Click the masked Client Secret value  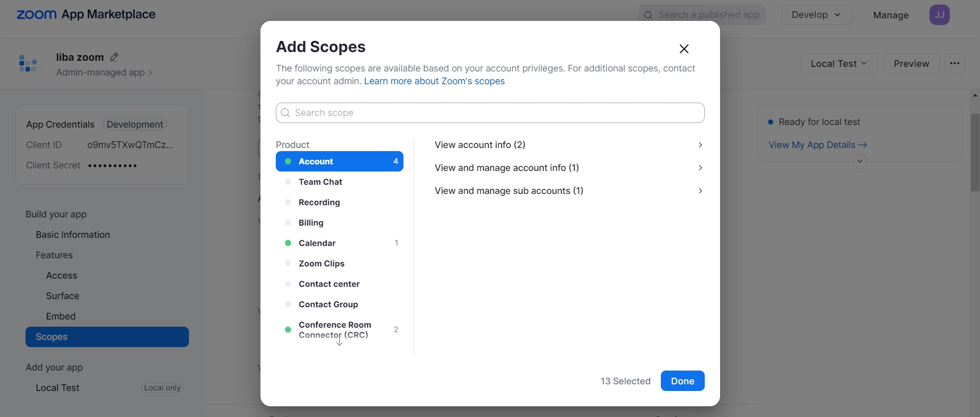[113, 165]
